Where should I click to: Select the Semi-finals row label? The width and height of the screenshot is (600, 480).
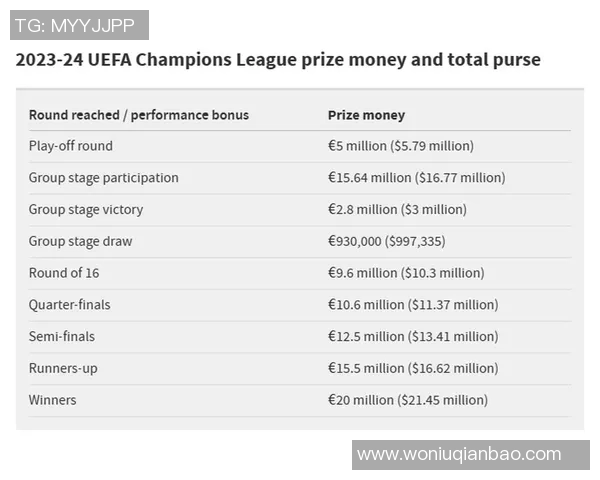click(x=62, y=337)
